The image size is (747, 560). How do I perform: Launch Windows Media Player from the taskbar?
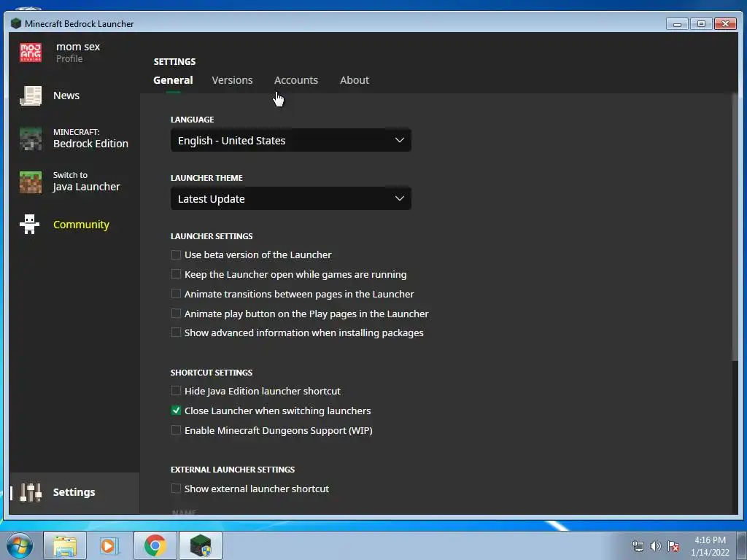pos(109,545)
